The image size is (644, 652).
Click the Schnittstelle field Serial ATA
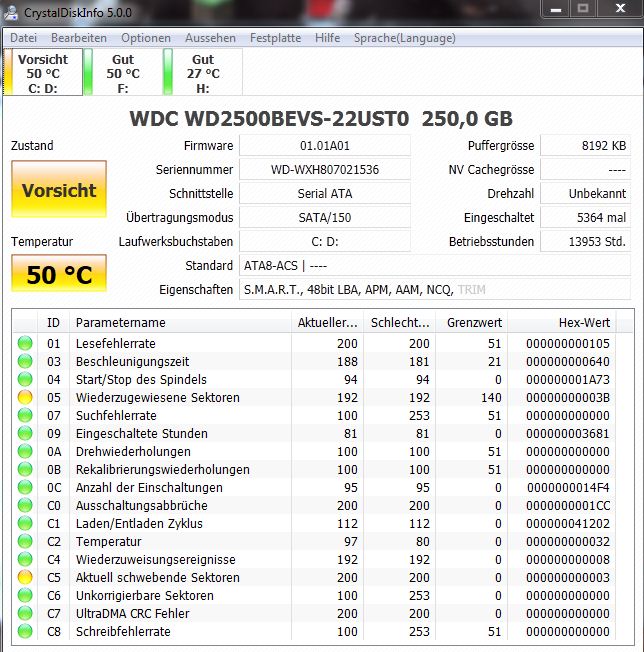point(325,193)
